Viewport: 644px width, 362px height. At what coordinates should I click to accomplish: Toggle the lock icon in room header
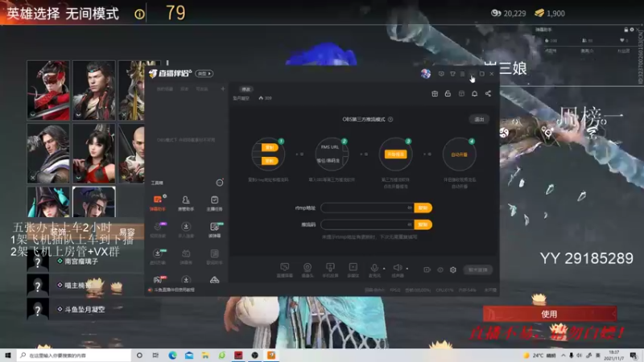coord(448,93)
